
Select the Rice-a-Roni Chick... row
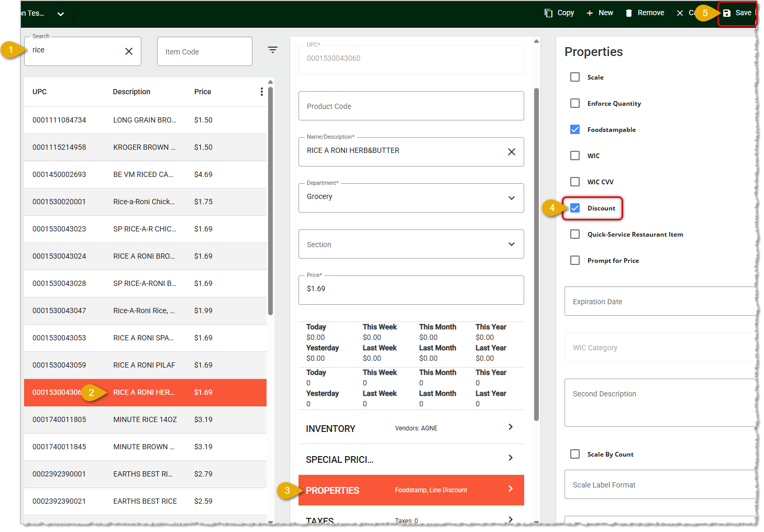point(145,202)
